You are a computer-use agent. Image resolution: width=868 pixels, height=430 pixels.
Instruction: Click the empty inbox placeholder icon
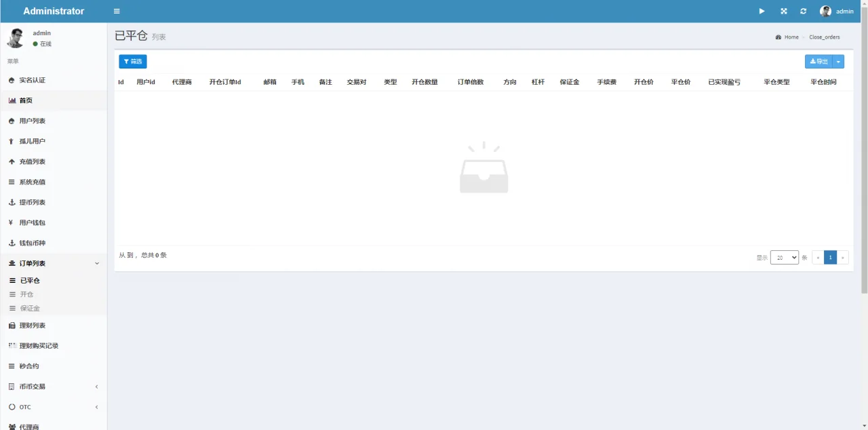pyautogui.click(x=484, y=168)
